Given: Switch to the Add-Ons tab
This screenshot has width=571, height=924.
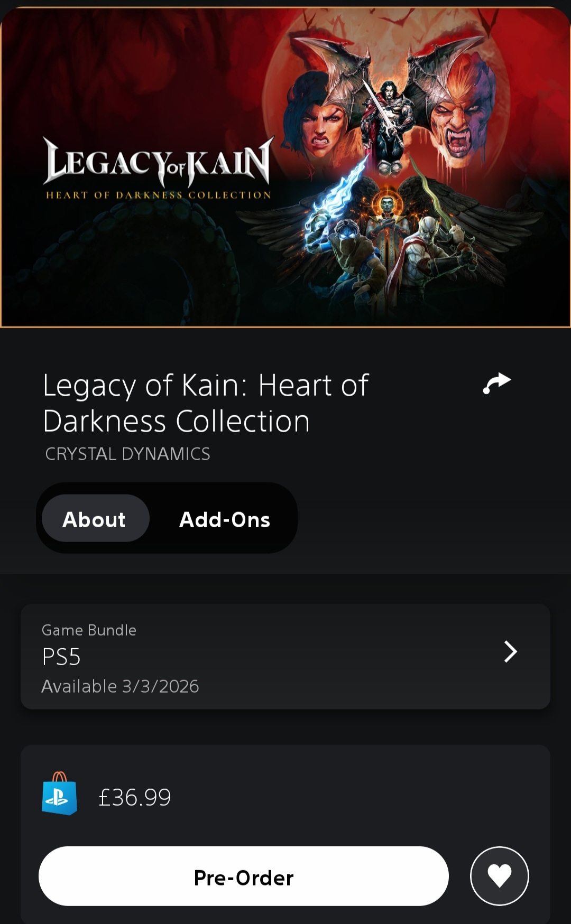Looking at the screenshot, I should 225,519.
